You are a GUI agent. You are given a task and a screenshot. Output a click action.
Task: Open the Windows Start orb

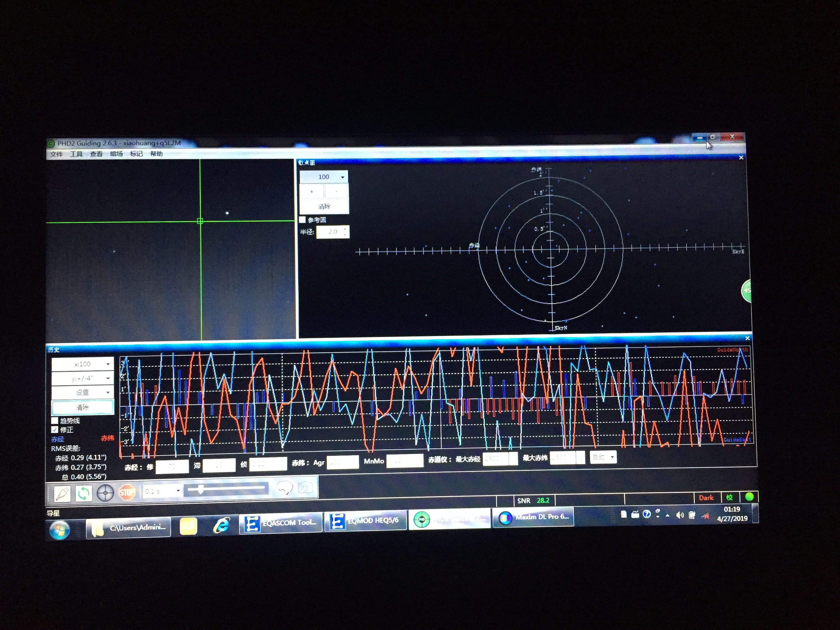60,530
